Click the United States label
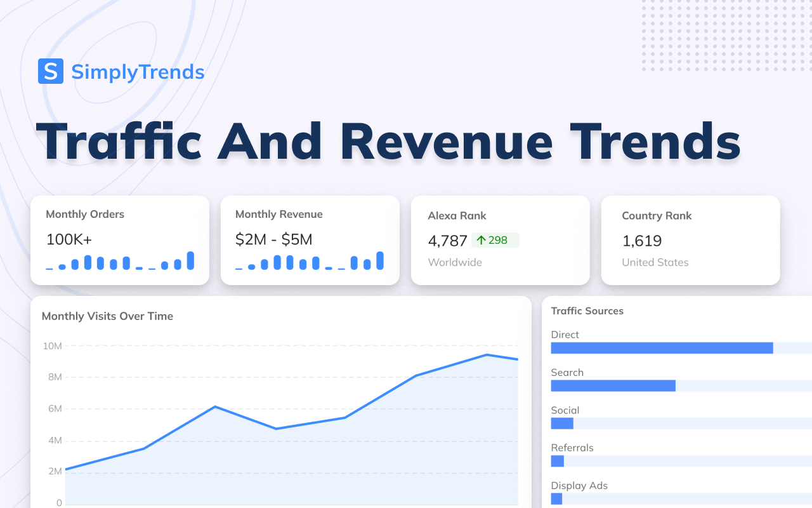 click(655, 262)
